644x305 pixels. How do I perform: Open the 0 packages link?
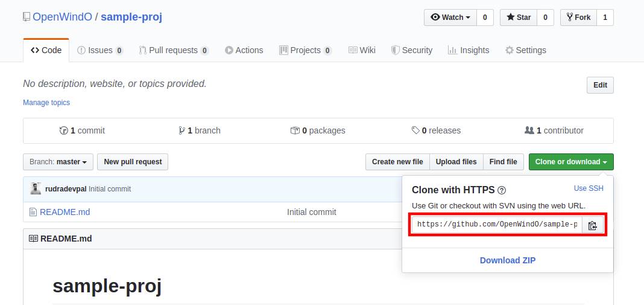(x=318, y=130)
